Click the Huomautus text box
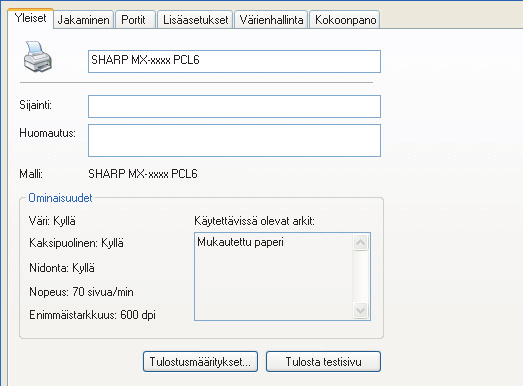Image resolution: width=523 pixels, height=386 pixels. (x=234, y=140)
